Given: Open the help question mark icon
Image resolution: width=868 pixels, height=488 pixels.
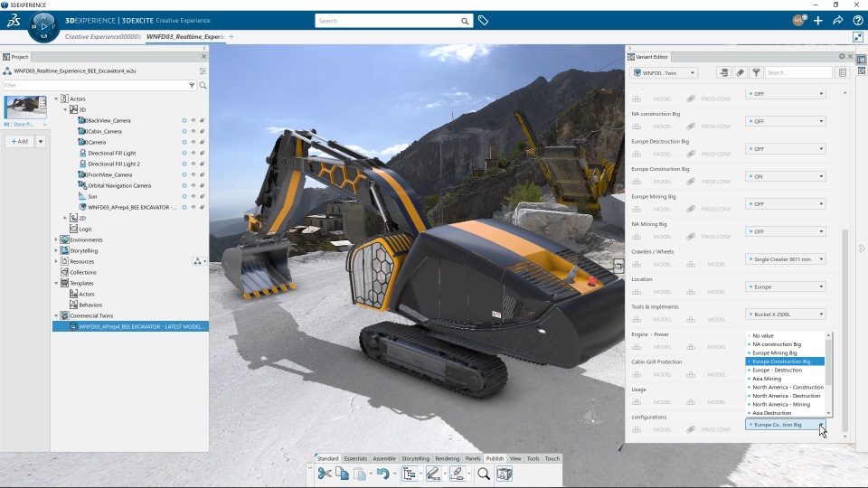Looking at the screenshot, I should click(x=858, y=21).
